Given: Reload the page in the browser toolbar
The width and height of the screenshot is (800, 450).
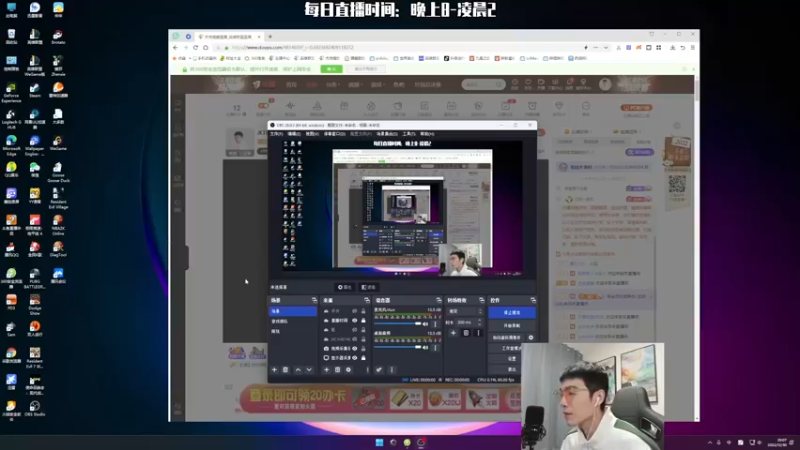Looking at the screenshot, I should click(195, 47).
